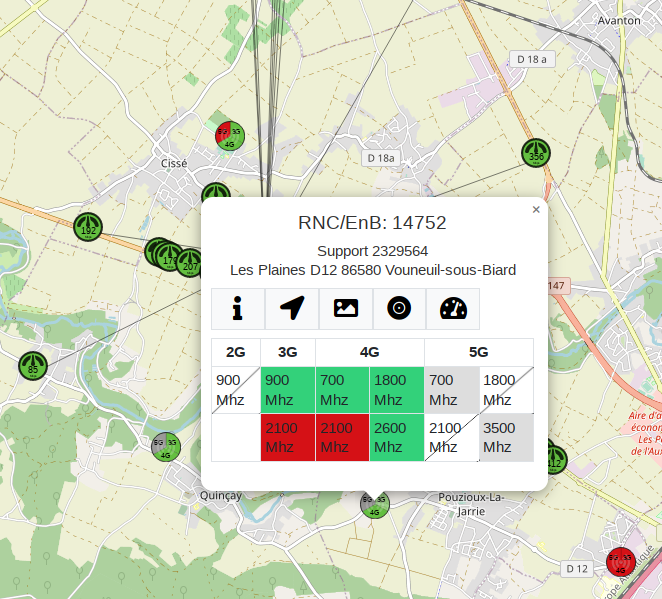Image resolution: width=662 pixels, height=599 pixels.
Task: Close the RNC/EnB 14752 popup
Action: pyautogui.click(x=536, y=209)
